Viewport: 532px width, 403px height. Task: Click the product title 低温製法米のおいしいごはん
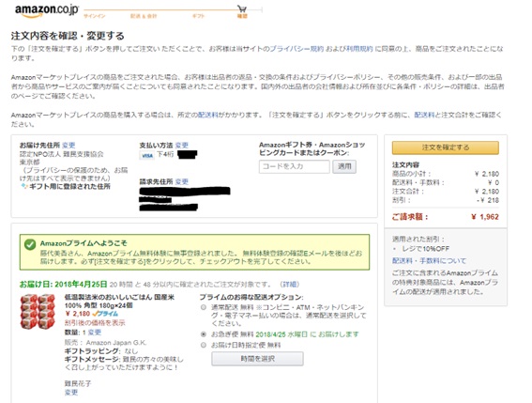[119, 301]
